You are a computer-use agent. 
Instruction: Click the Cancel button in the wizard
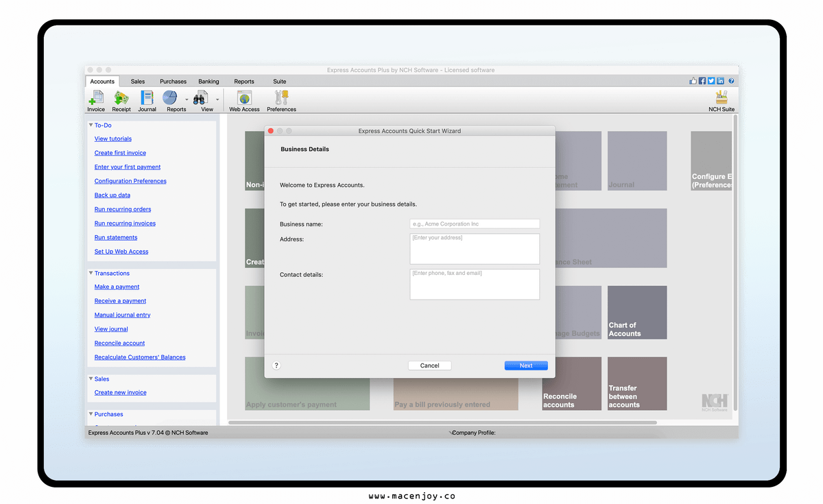tap(429, 365)
